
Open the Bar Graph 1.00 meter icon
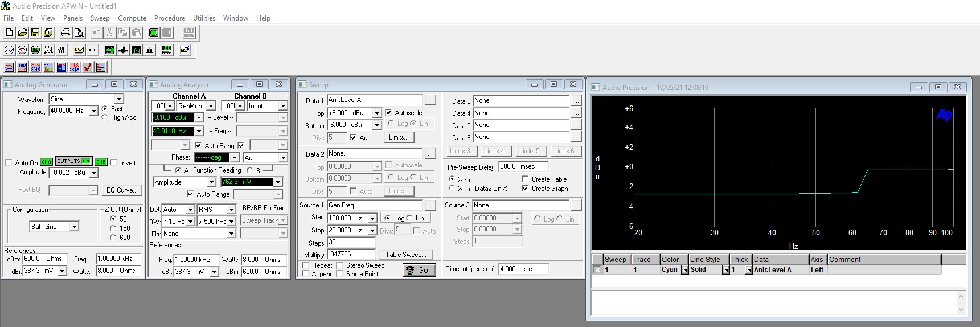167,50
